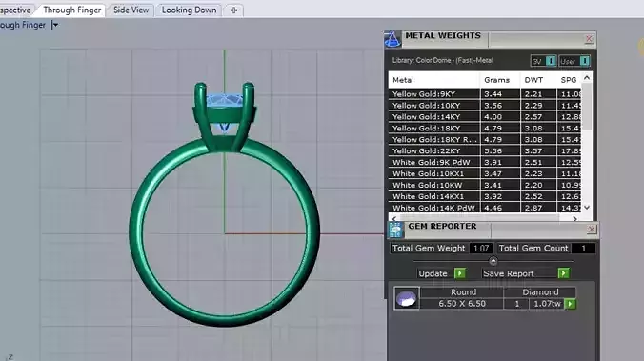The image size is (644, 361).
Task: Select the Yellow Gold:14KY row
Action: pos(485,117)
